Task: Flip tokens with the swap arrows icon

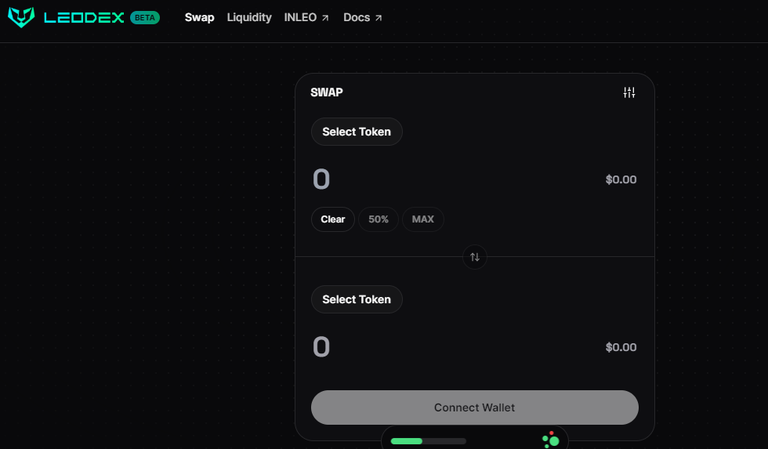Action: (475, 257)
